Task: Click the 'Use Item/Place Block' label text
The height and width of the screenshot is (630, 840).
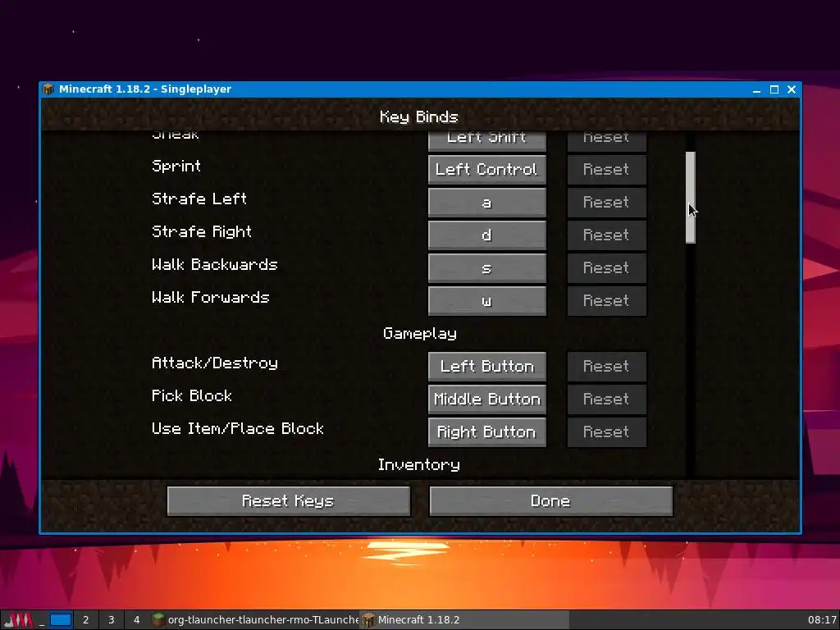Action: point(238,428)
